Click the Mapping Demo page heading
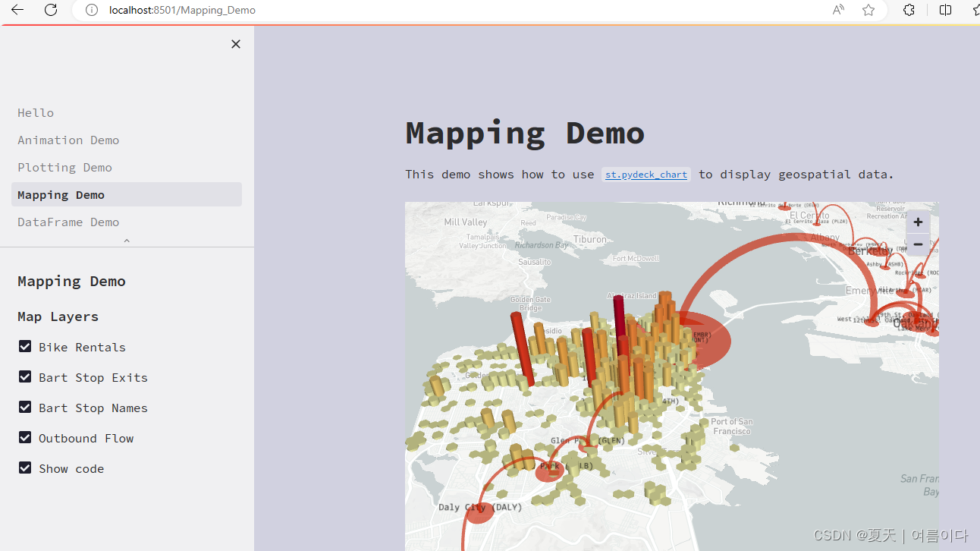The width and height of the screenshot is (980, 551). pos(525,133)
